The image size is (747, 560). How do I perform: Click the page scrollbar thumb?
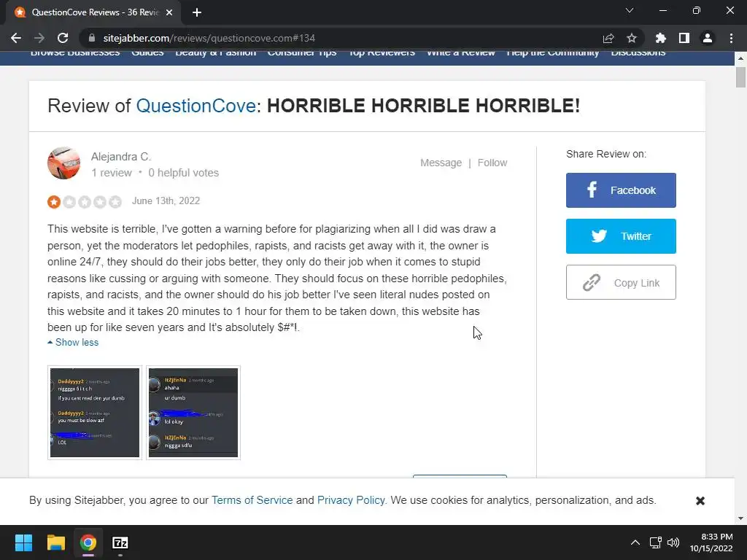[x=740, y=77]
